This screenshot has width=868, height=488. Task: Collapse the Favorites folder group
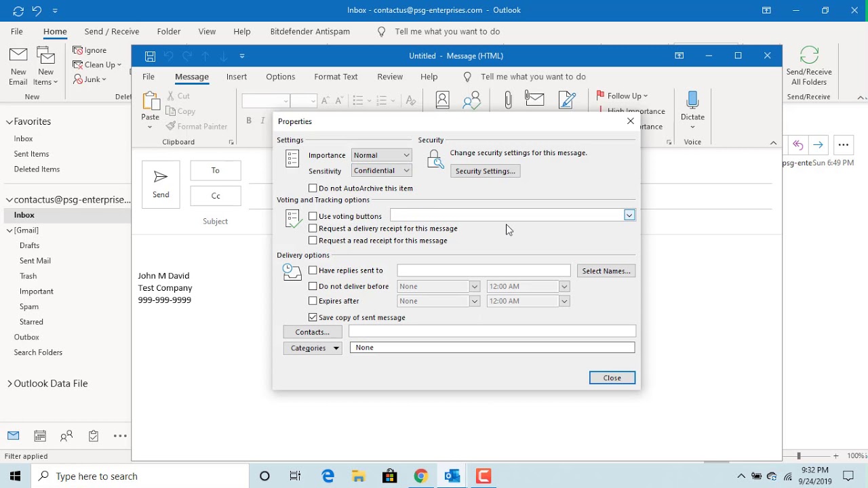coord(9,122)
